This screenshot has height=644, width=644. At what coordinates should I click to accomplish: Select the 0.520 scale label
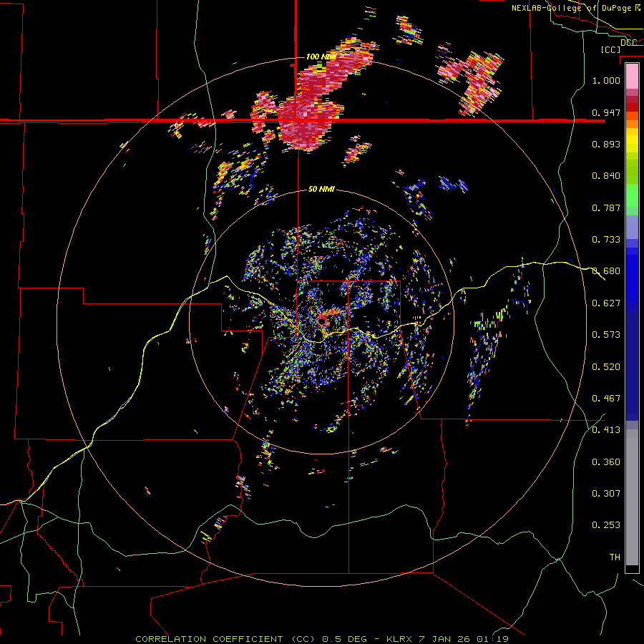coord(606,366)
